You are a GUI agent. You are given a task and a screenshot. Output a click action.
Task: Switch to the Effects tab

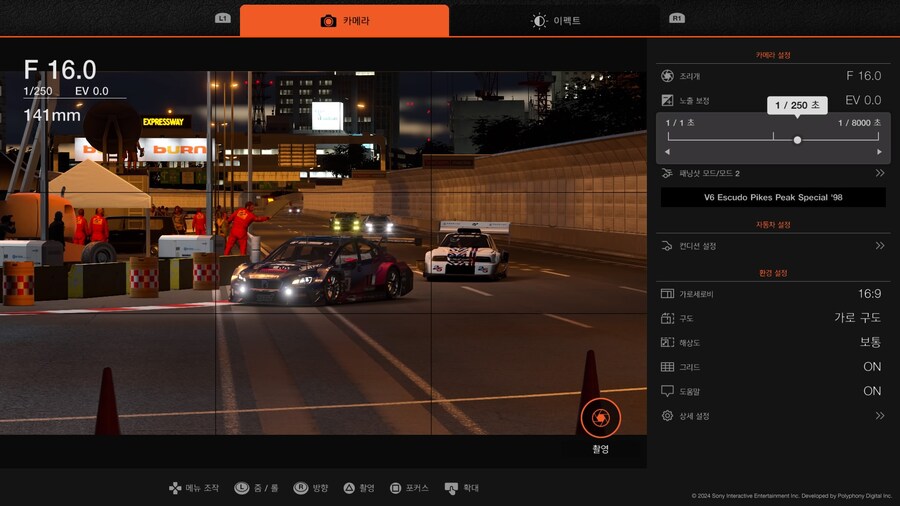pyautogui.click(x=556, y=20)
